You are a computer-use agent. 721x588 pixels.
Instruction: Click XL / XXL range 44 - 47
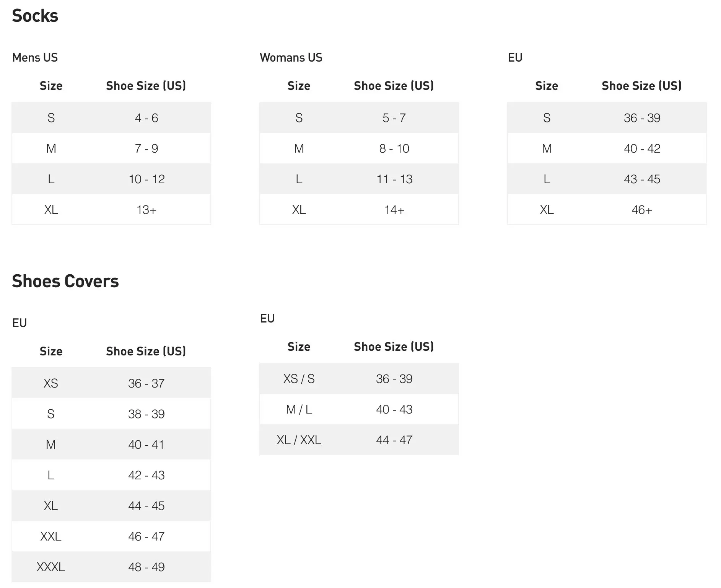[394, 440]
